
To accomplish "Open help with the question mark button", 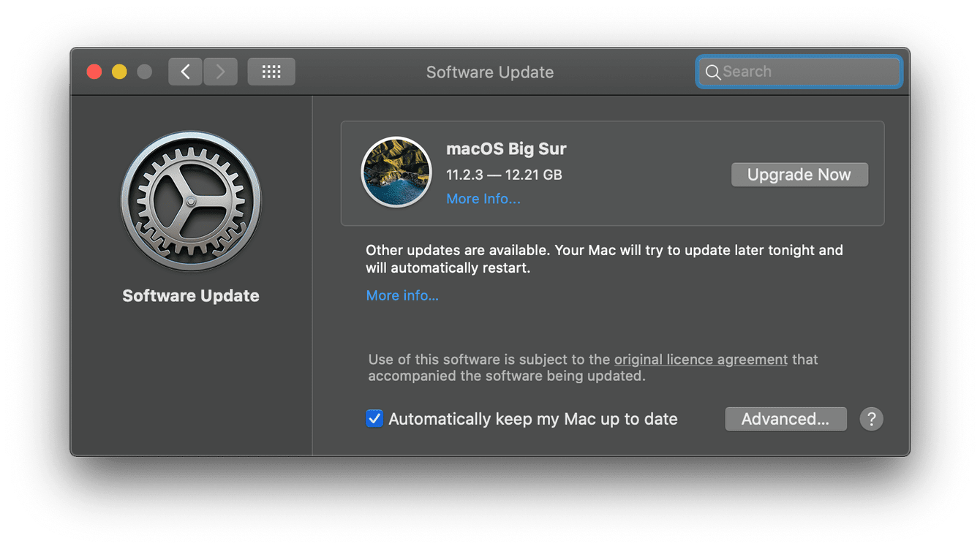I will click(x=871, y=419).
